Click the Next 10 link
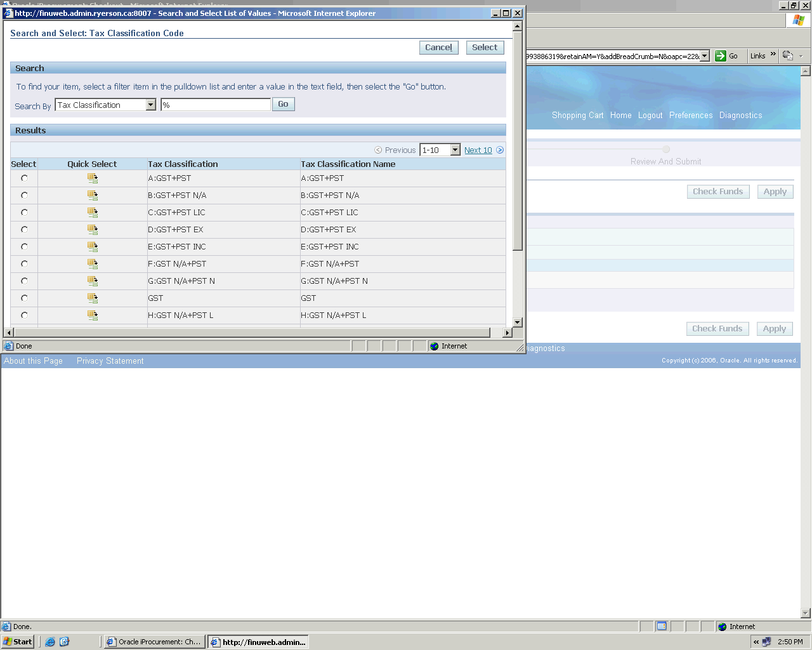This screenshot has height=650, width=812. point(478,150)
